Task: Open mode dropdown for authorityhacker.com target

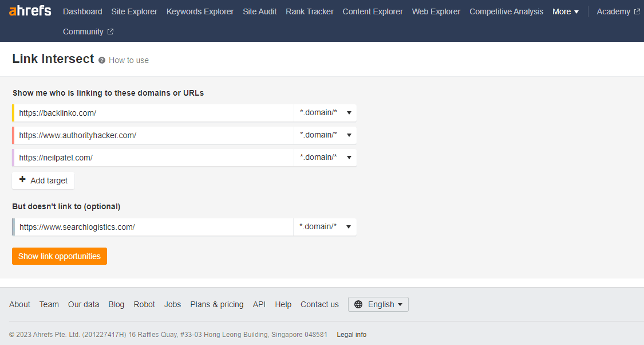Action: (325, 135)
